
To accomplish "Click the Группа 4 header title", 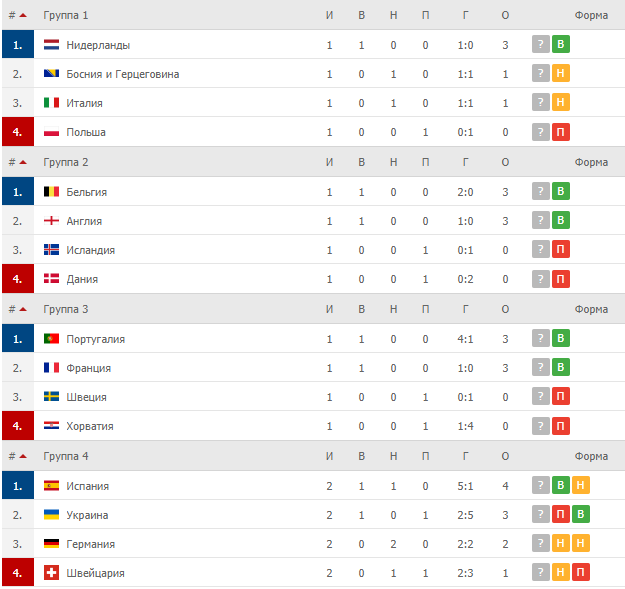I will pos(66,456).
